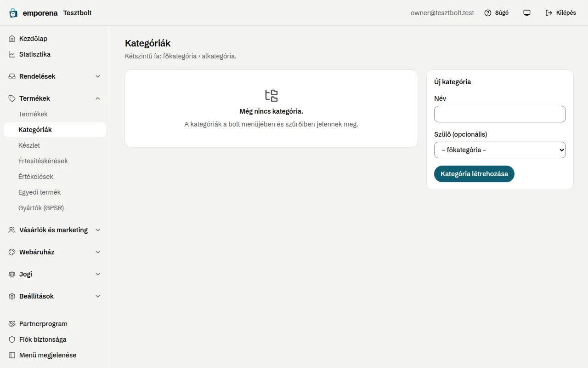Expand the Jogi section chevron
The image size is (588, 368).
[98, 274]
